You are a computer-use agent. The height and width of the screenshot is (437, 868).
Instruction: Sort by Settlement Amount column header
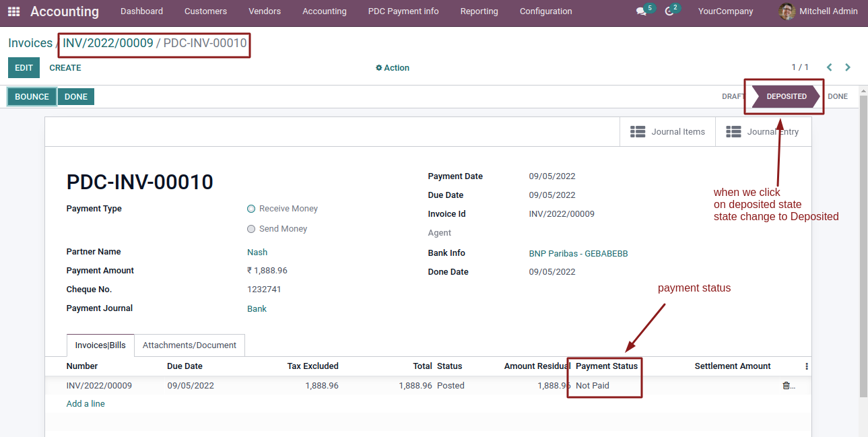[x=733, y=366]
